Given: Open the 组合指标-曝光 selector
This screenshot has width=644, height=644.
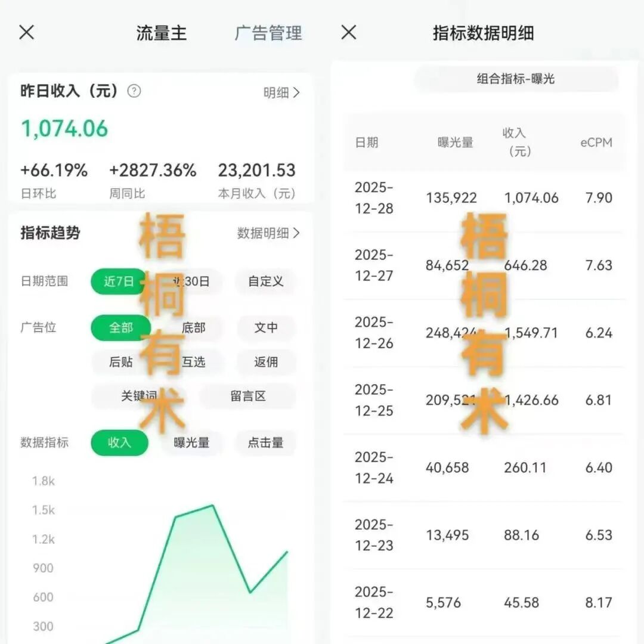Looking at the screenshot, I should (x=516, y=79).
